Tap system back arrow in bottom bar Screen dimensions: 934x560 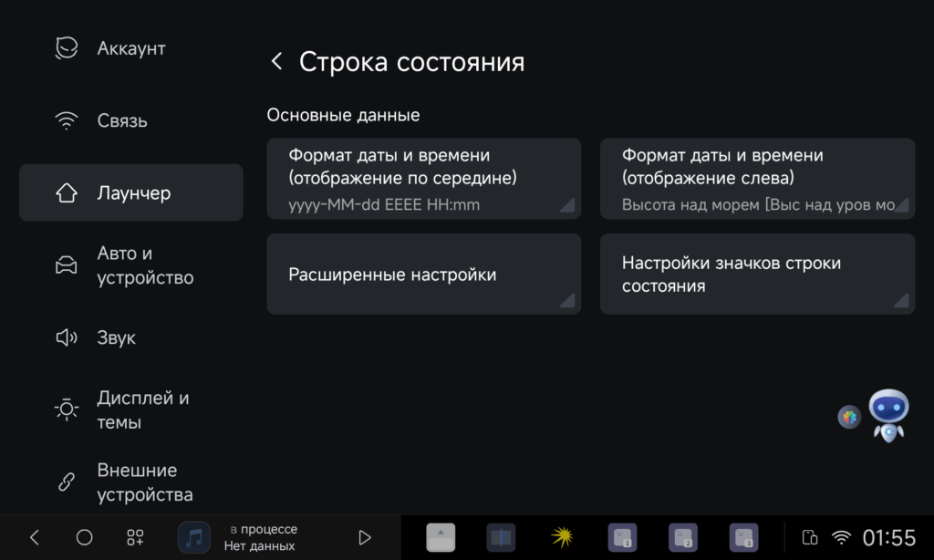(35, 537)
